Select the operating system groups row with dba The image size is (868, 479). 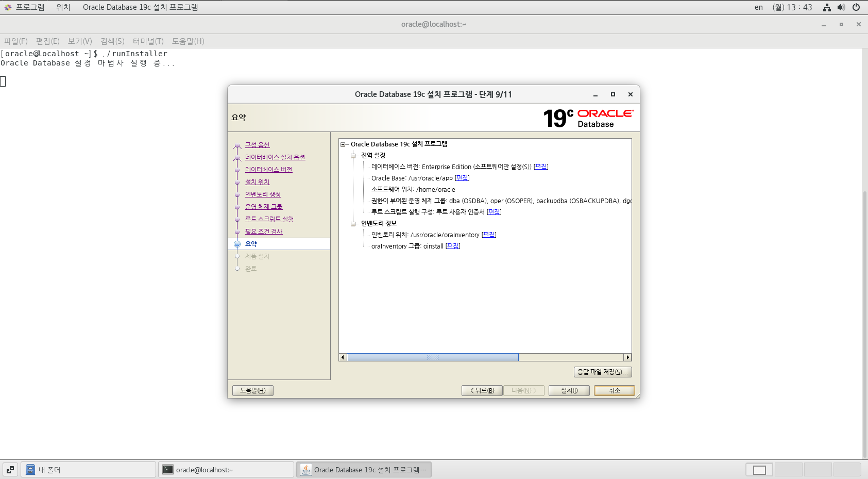coord(501,201)
